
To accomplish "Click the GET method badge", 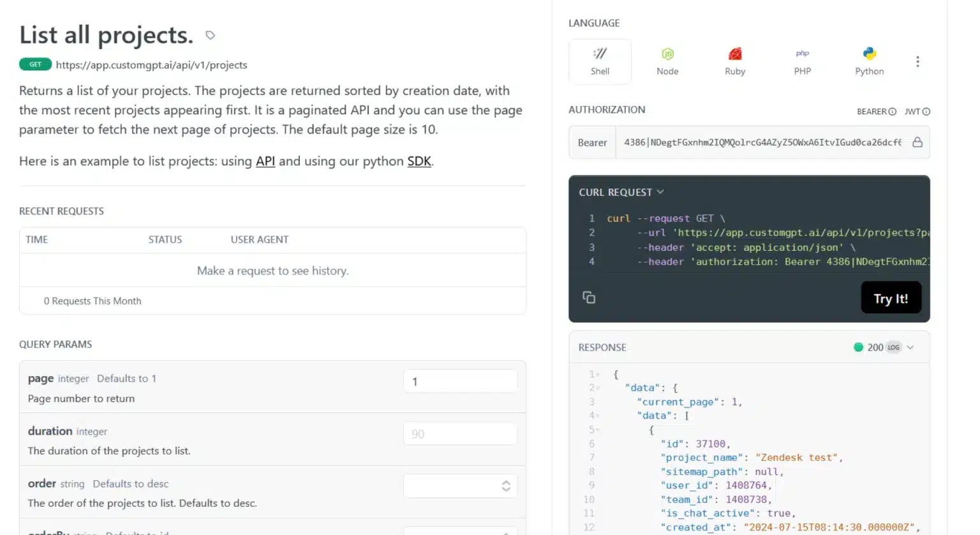I will 35,64.
